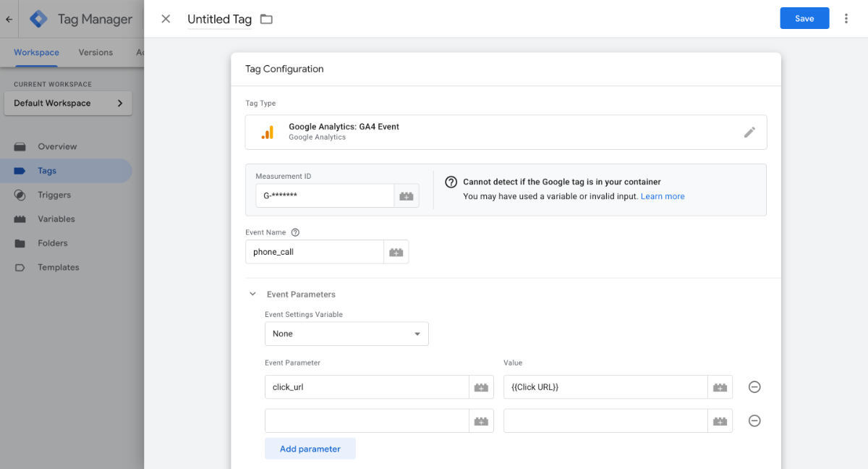Click the question mark warning icon
868x469 pixels.
[x=451, y=182]
